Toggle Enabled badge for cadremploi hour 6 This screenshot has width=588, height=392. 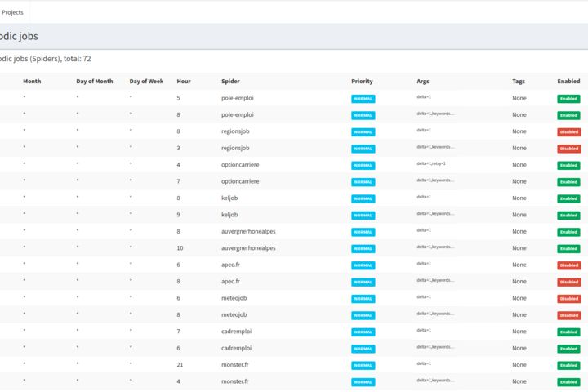click(x=568, y=349)
